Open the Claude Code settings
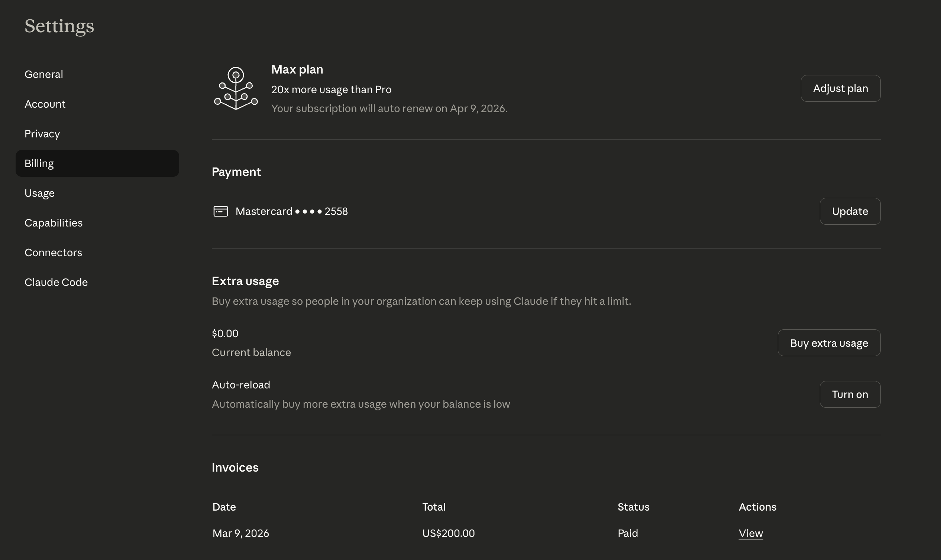The image size is (941, 560). click(56, 282)
